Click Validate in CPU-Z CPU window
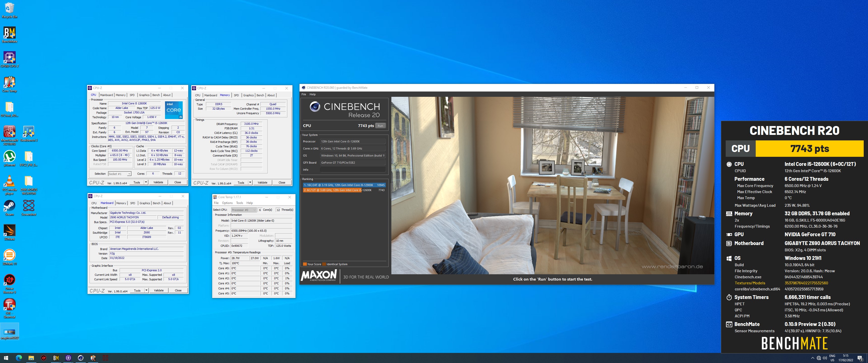 (x=158, y=183)
